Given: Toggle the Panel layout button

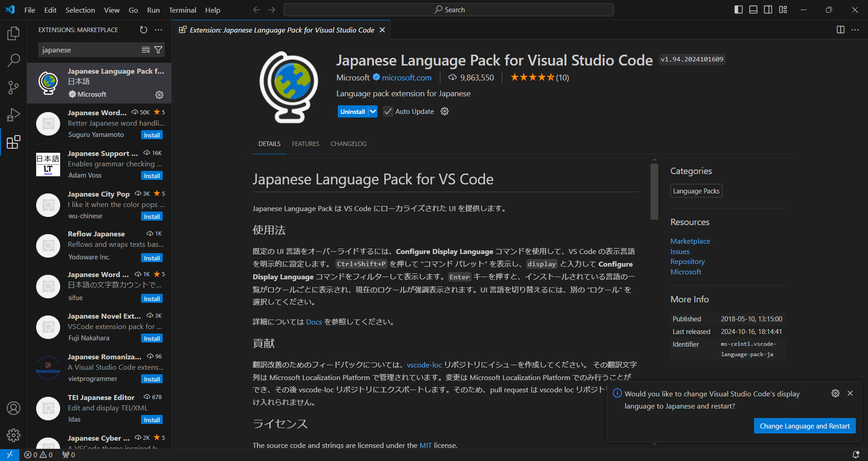Looking at the screenshot, I should click(753, 9).
